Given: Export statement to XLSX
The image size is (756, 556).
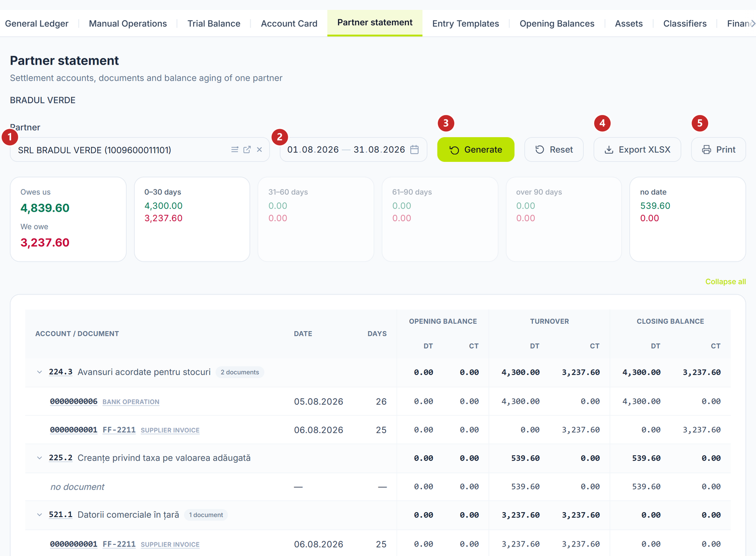Looking at the screenshot, I should click(637, 150).
